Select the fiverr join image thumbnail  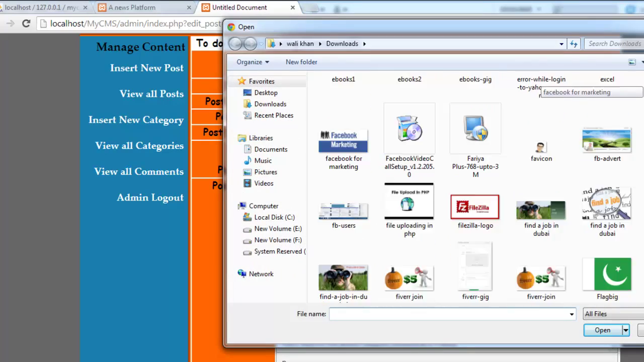tap(409, 278)
